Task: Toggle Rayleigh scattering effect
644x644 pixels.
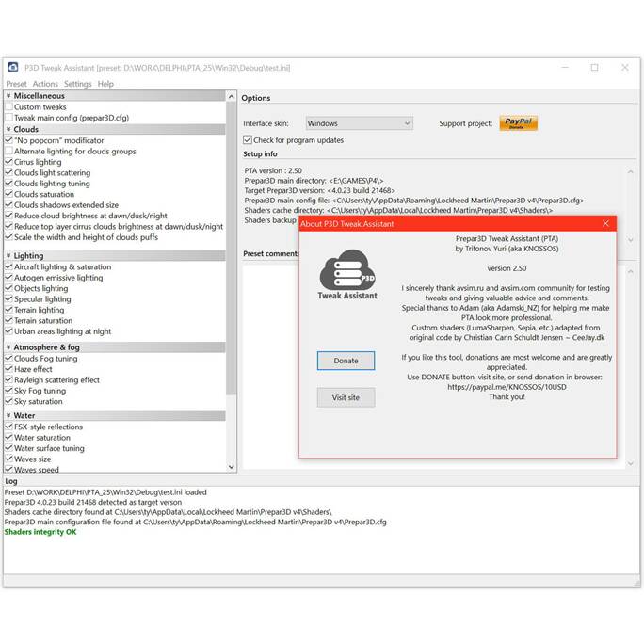Action: tap(9, 380)
